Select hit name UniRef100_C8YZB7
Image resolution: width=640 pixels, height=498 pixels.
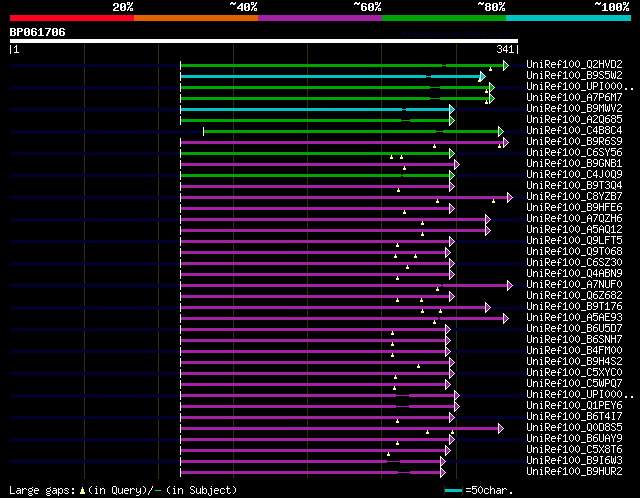[574, 196]
